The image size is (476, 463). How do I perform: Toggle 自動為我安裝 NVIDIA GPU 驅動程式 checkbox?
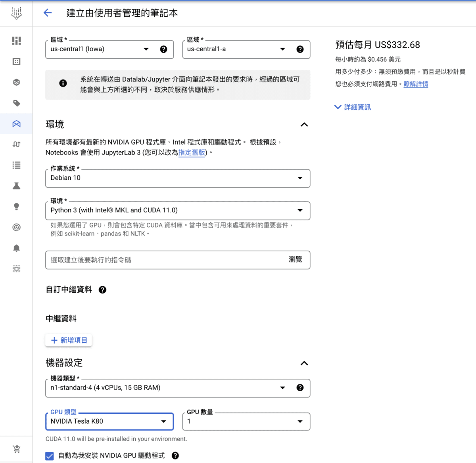pyautogui.click(x=49, y=456)
